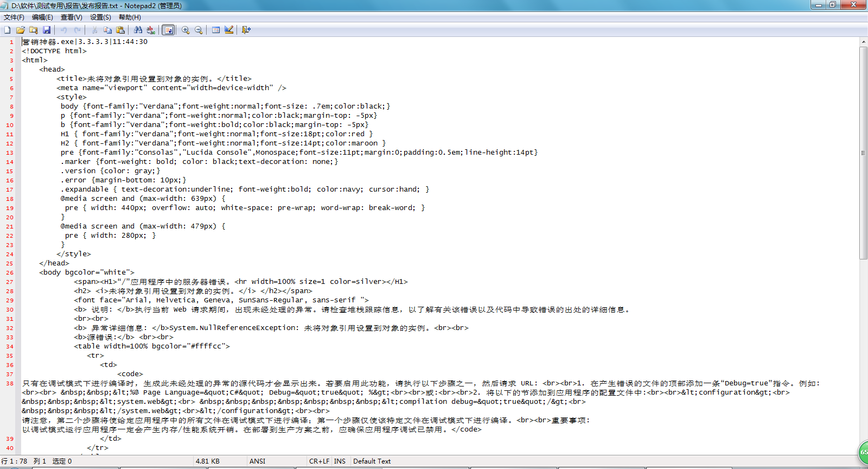The width and height of the screenshot is (868, 469).
Task: Click the meta viewport line
Action: pyautogui.click(x=171, y=88)
